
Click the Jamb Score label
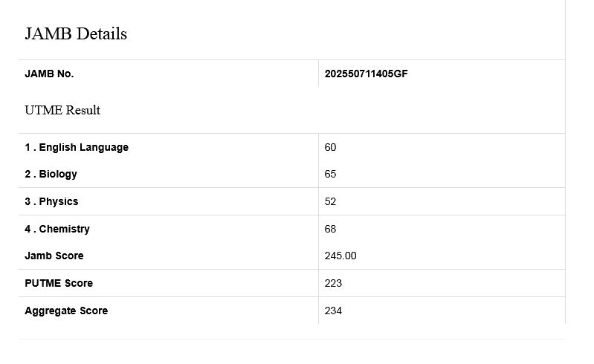pos(54,256)
